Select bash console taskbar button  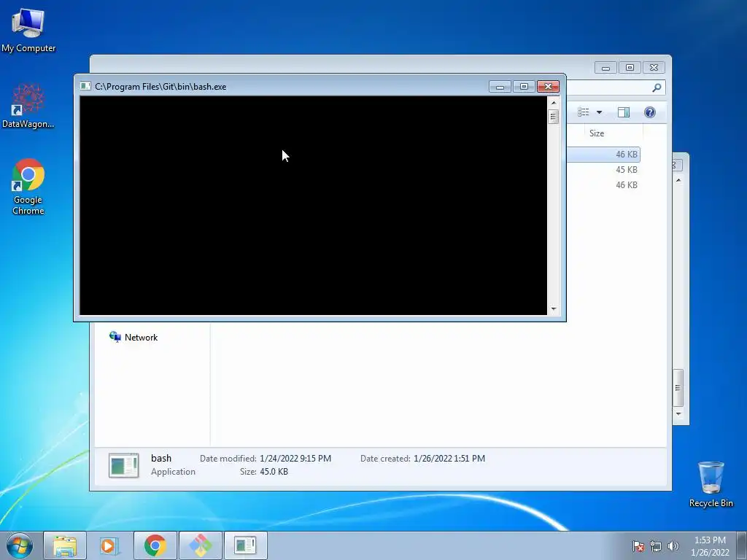246,545
